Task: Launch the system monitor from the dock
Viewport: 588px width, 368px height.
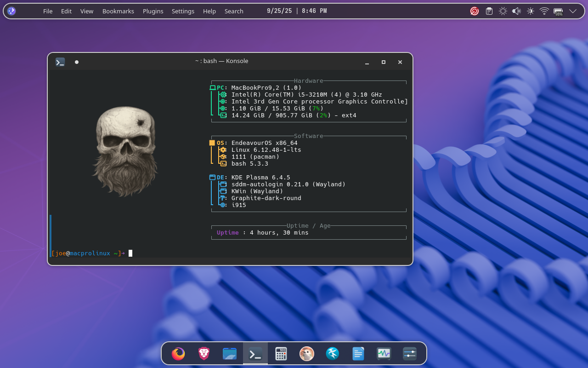Action: (384, 353)
